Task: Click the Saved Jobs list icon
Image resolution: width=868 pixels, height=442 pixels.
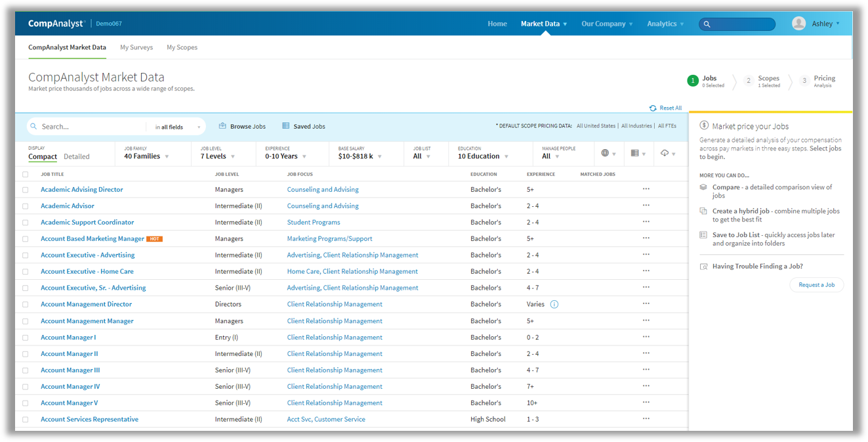Action: click(x=285, y=126)
